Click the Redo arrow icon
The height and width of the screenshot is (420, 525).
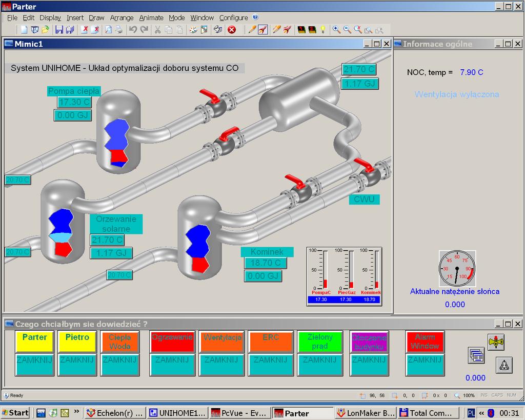click(144, 30)
